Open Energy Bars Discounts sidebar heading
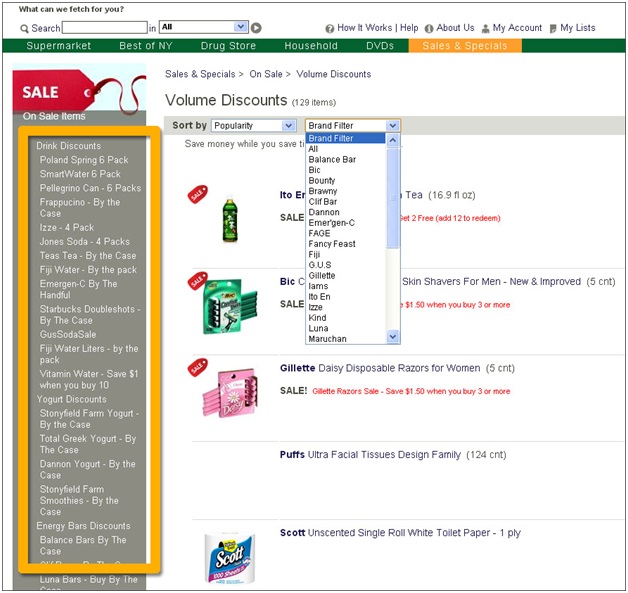Screen dimensions: 628x593 83,526
